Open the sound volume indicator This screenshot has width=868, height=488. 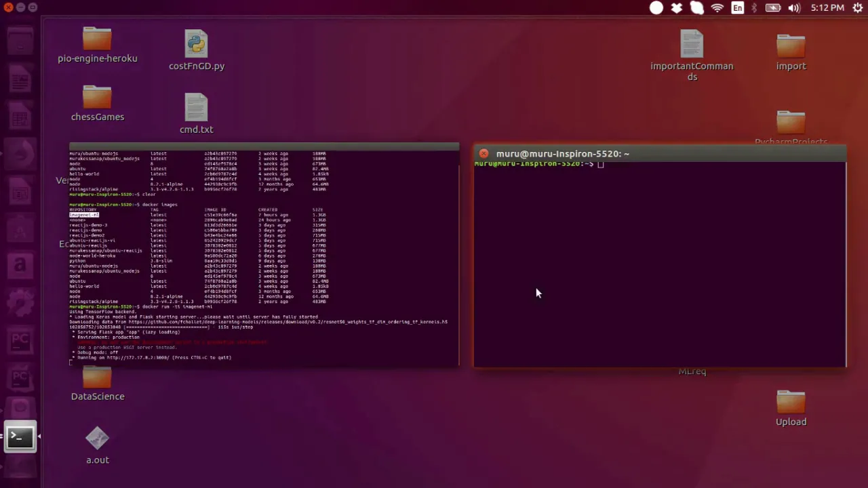(794, 8)
